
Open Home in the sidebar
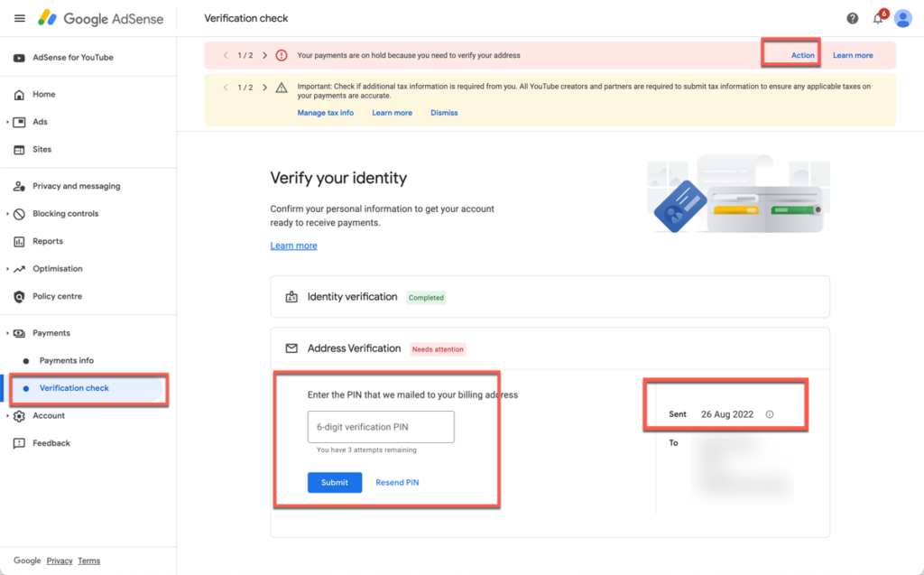coord(44,95)
